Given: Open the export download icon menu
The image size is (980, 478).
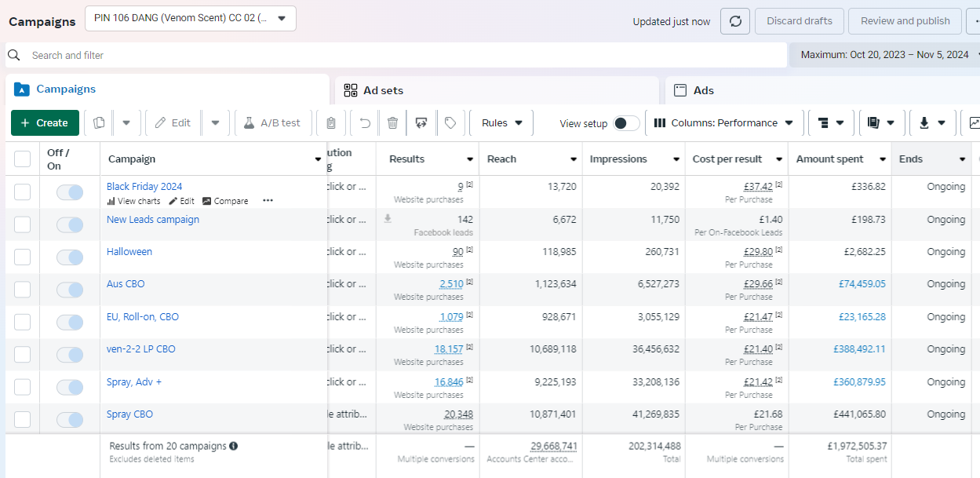Looking at the screenshot, I should (931, 123).
